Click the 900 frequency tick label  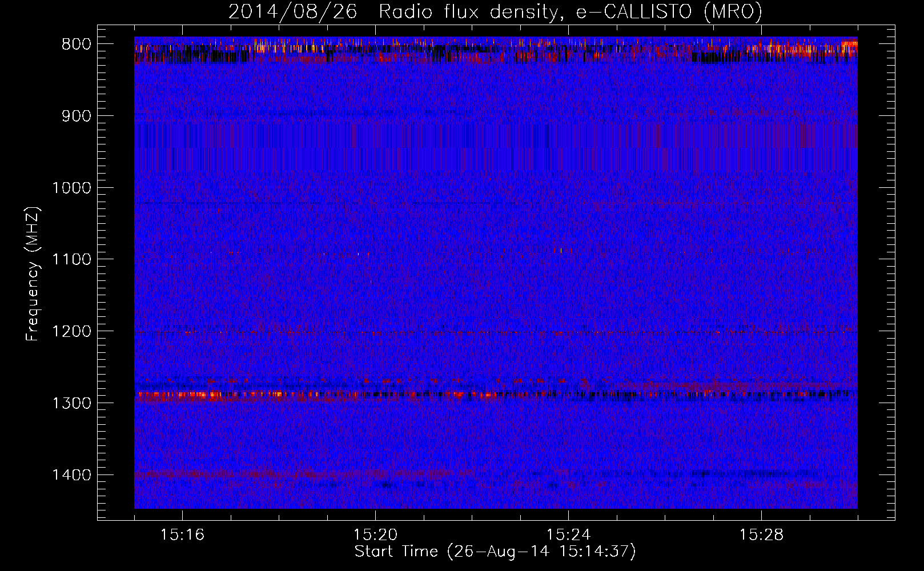point(77,116)
